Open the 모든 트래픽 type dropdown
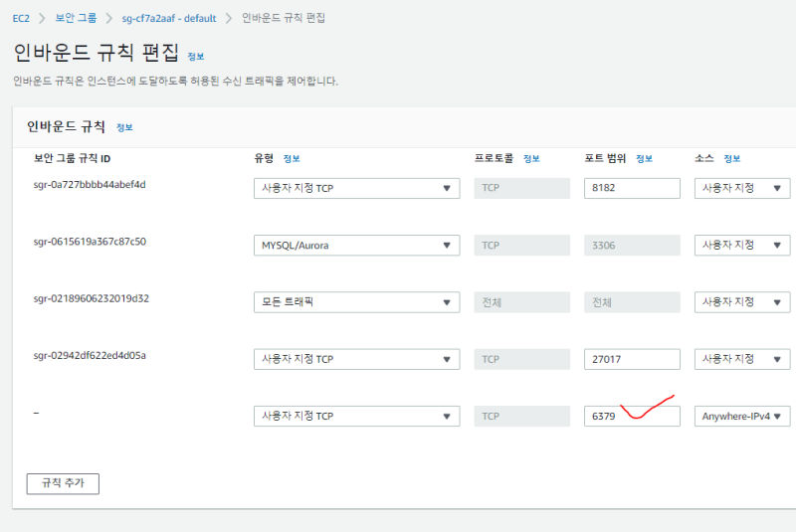Viewport: 796px width, 532px height. tap(356, 302)
